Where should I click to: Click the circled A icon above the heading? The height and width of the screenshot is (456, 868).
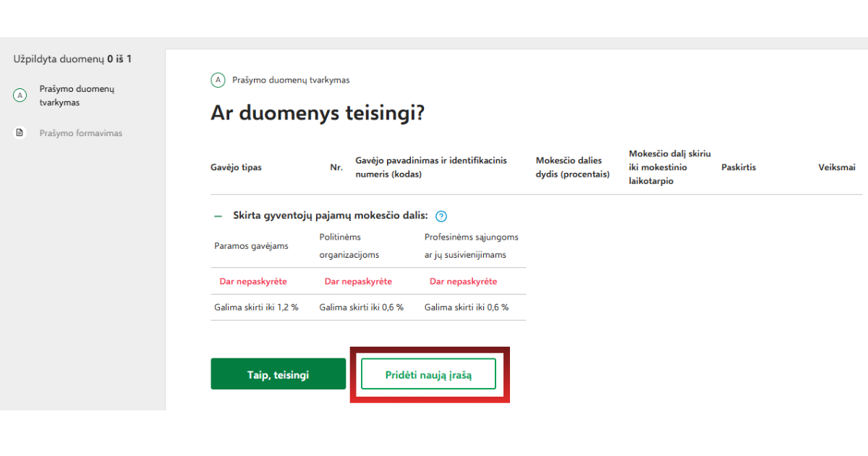[x=218, y=80]
